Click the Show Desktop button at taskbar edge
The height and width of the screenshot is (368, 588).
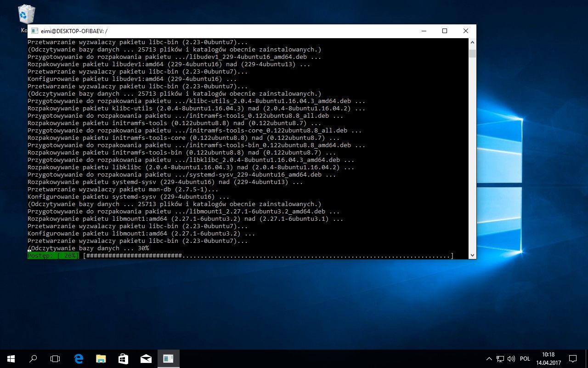pos(587,358)
